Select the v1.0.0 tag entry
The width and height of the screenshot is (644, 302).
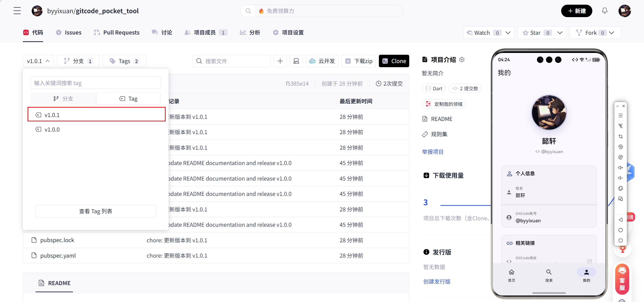coord(52,129)
